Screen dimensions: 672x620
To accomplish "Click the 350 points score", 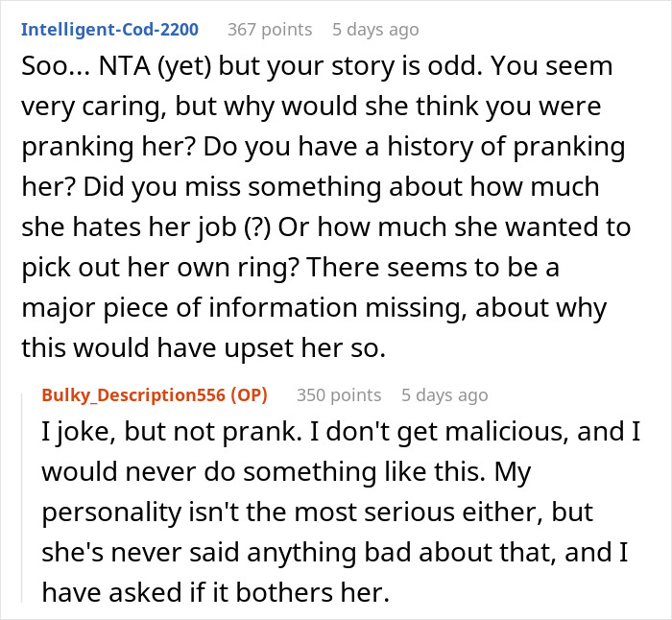I will pyautogui.click(x=339, y=394).
